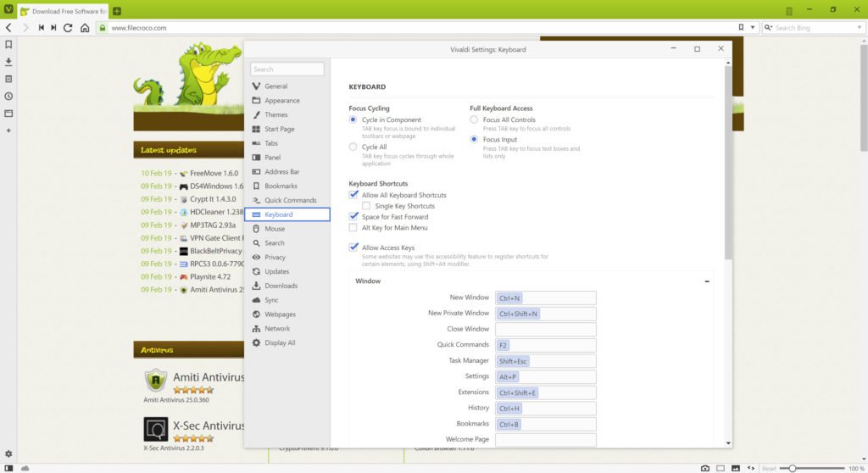
Task: Open Crypt It 1.4.3.0 link
Action: click(x=213, y=199)
